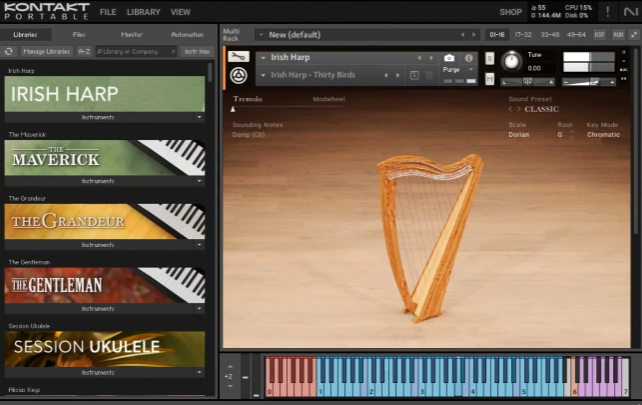Image resolution: width=642 pixels, height=405 pixels.
Task: Switch to the Monitor tab
Action: click(131, 35)
